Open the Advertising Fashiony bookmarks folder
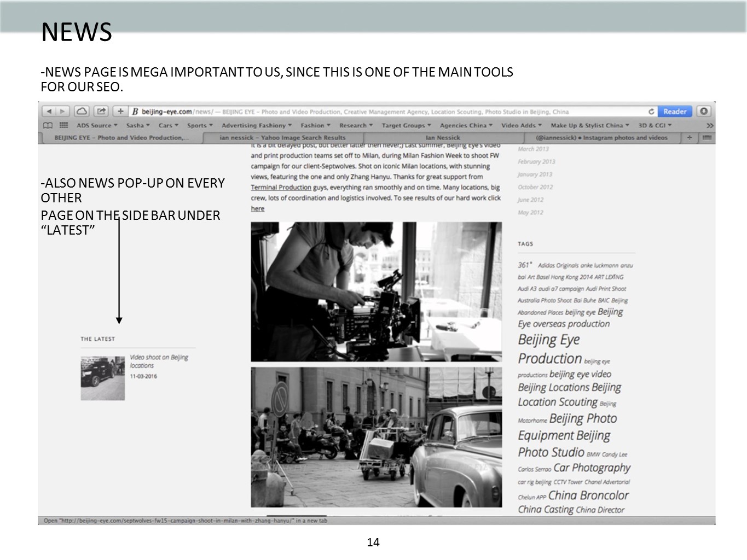 pyautogui.click(x=257, y=125)
